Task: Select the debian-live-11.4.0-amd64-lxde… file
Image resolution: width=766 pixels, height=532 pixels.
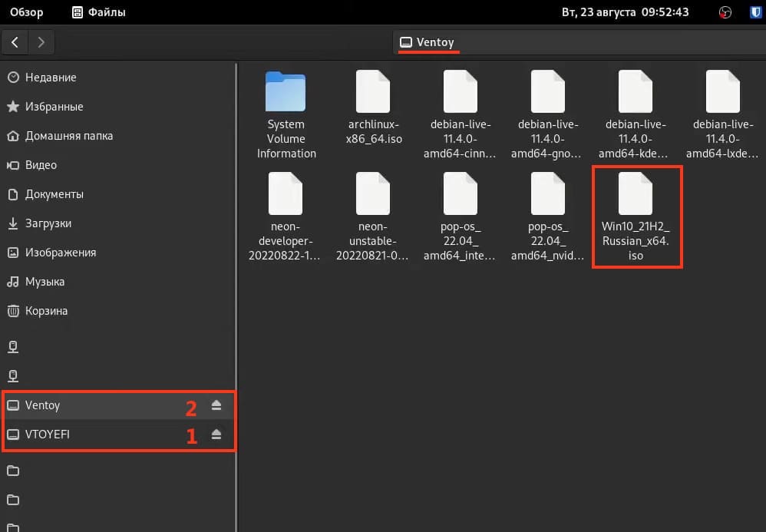Action: point(722,115)
